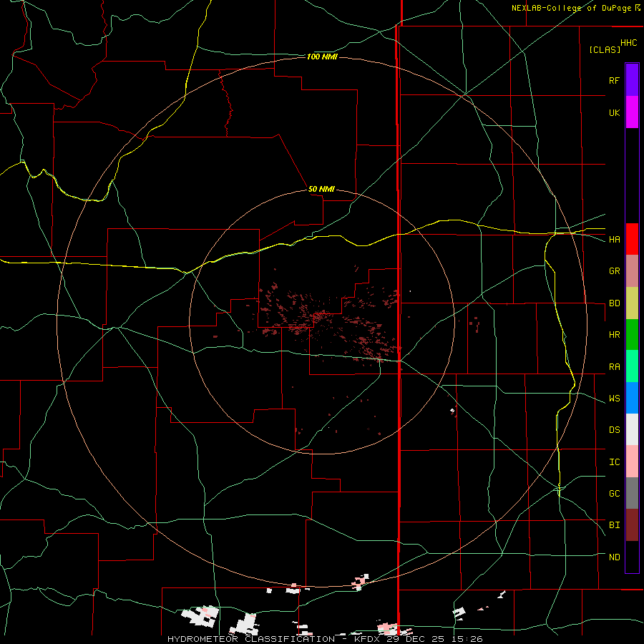Click the UK legend label
Screen dimensions: 644x644
tap(614, 112)
